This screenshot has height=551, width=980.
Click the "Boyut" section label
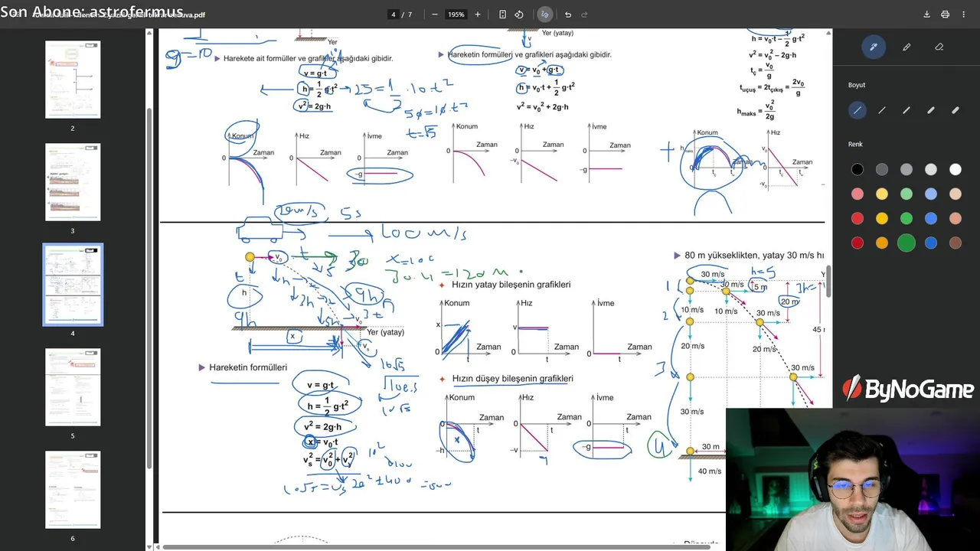[x=857, y=85]
